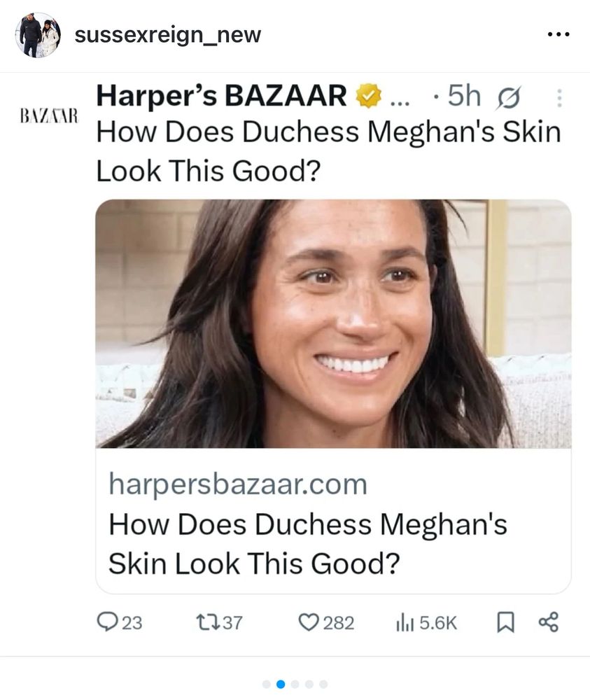Expand the tweet's vertical three-dot menu
The height and width of the screenshot is (700, 590).
(x=559, y=98)
